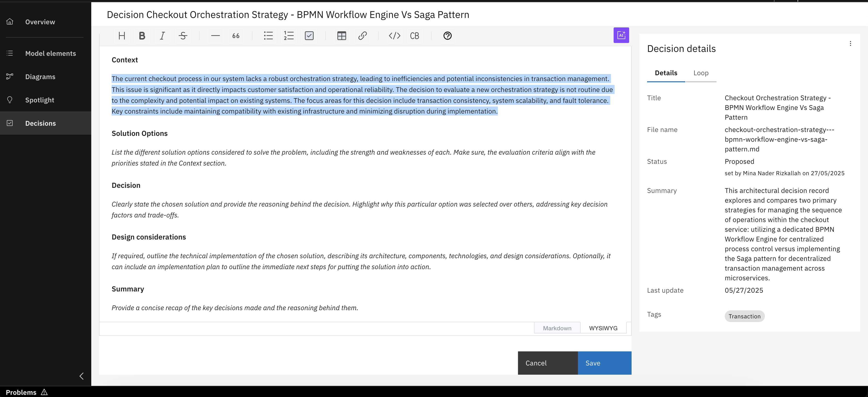The height and width of the screenshot is (397, 868).
Task: Insert a blockquote
Action: tap(236, 36)
